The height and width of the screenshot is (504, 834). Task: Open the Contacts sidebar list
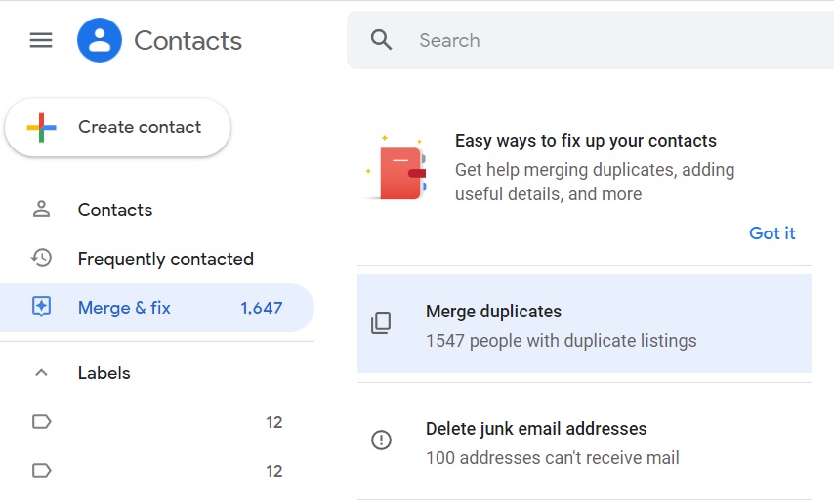115,210
